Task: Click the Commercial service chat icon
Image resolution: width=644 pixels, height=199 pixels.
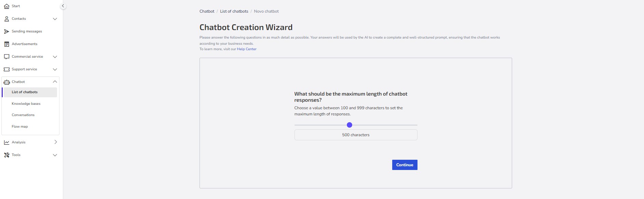Action: [x=6, y=57]
